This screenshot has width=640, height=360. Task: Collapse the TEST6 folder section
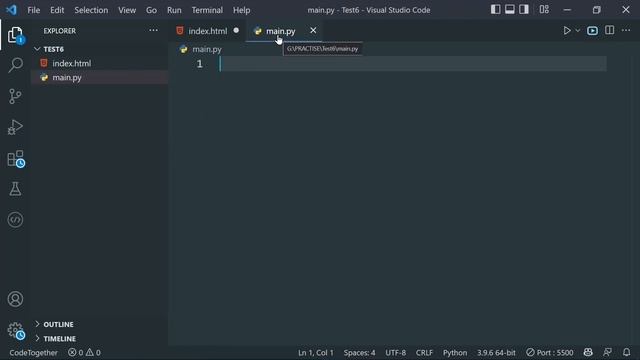click(100, 49)
